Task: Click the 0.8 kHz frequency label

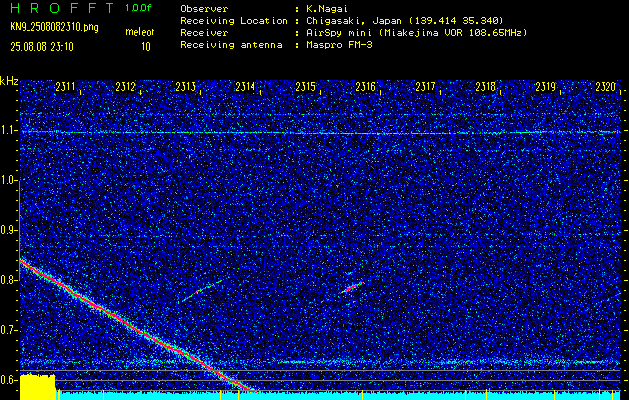Action: click(x=8, y=280)
